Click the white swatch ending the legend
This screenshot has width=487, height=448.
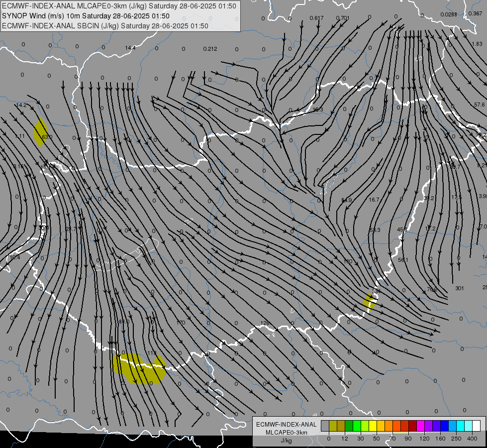[477, 426]
